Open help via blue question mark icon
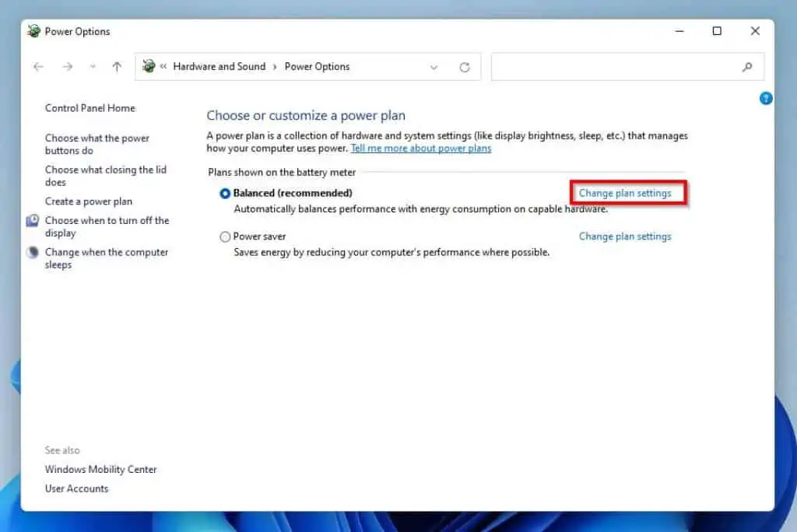 point(766,98)
